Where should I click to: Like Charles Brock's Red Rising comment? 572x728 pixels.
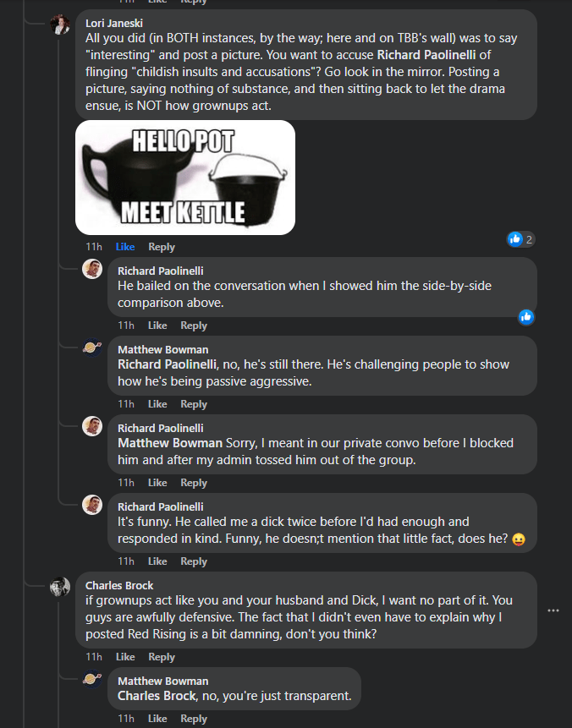125,657
